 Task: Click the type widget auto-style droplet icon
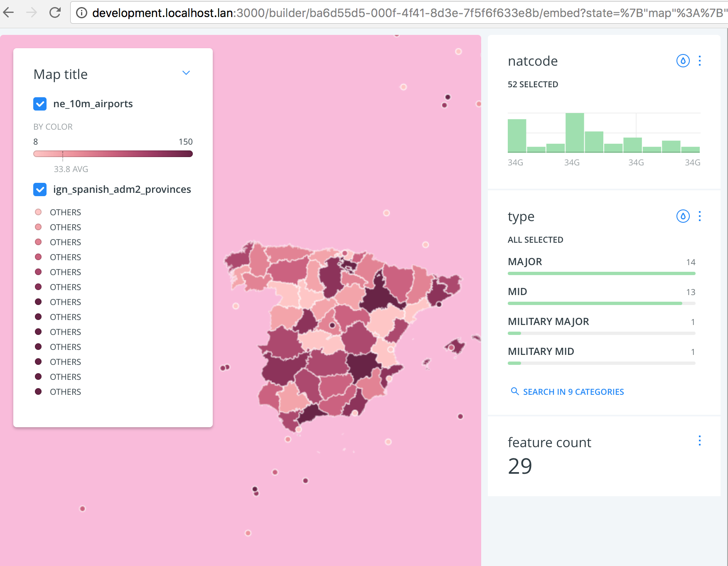click(x=683, y=216)
